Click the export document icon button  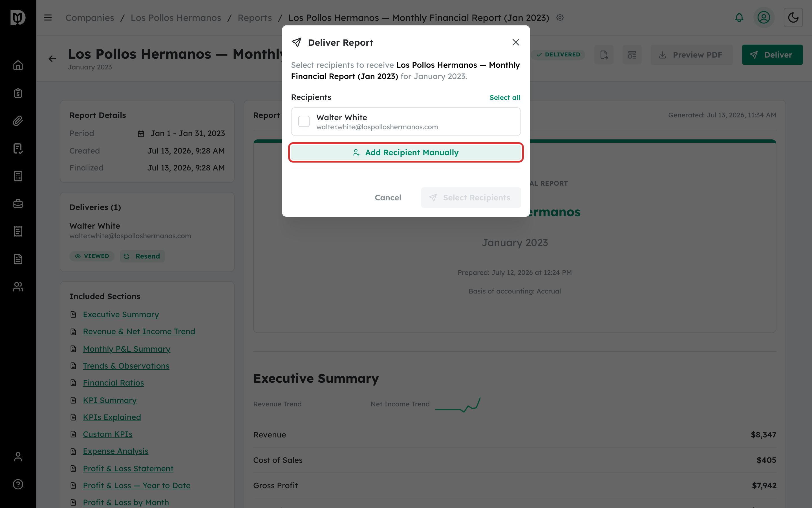click(604, 55)
